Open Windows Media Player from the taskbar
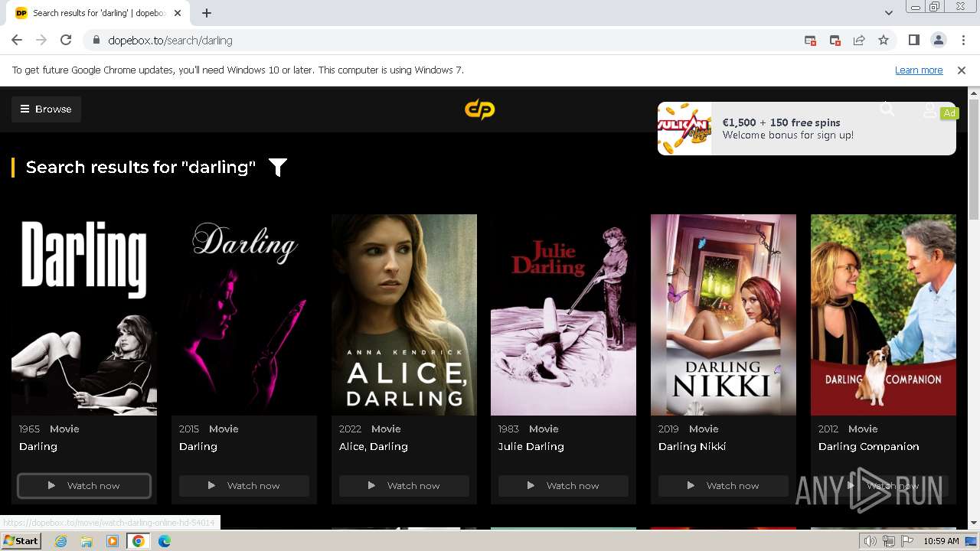Screen dimensions: 980x551 pos(113,541)
